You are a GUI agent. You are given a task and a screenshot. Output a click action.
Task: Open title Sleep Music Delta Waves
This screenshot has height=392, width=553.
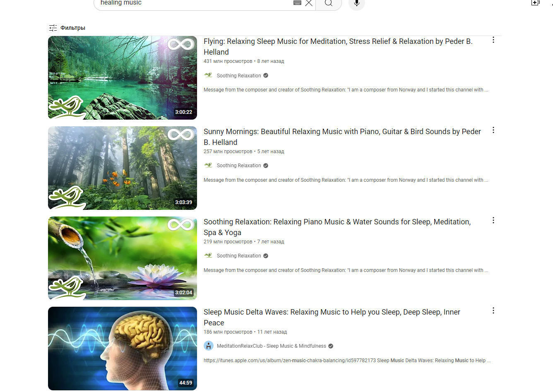(332, 317)
